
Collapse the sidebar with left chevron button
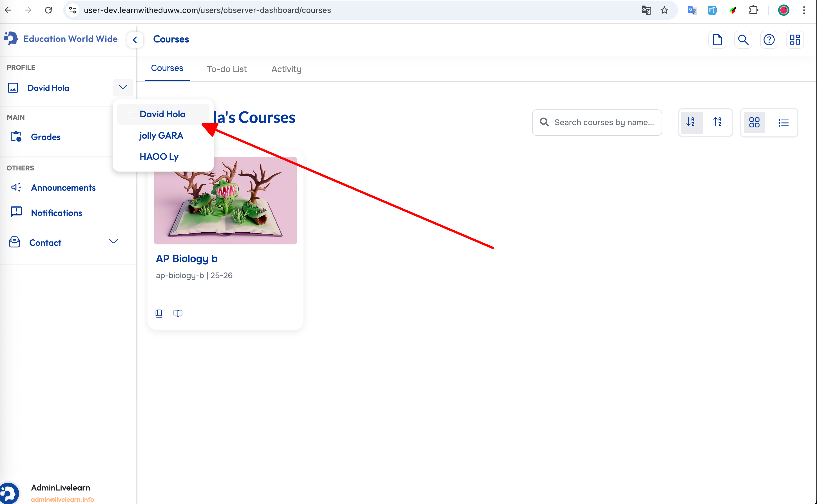point(135,40)
